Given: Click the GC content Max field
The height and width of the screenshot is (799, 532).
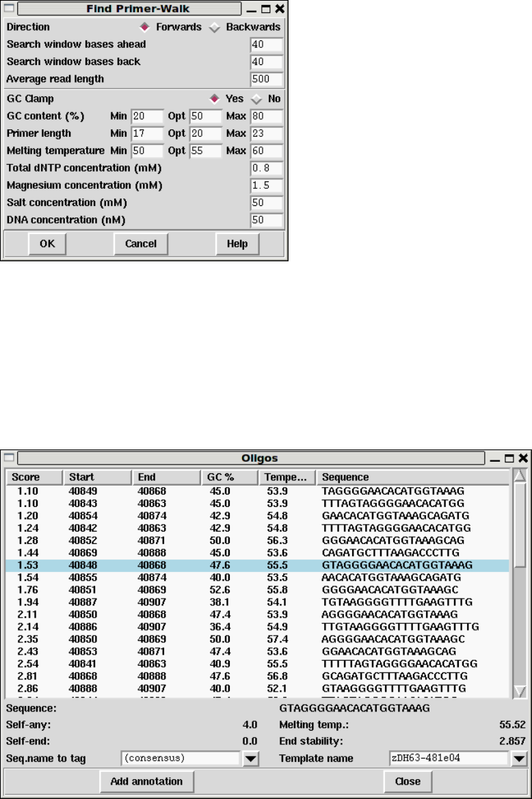Looking at the screenshot, I should tap(267, 116).
